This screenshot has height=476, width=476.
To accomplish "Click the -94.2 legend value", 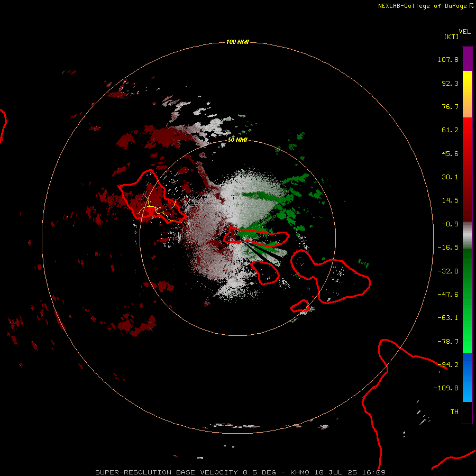I will coord(448,365).
